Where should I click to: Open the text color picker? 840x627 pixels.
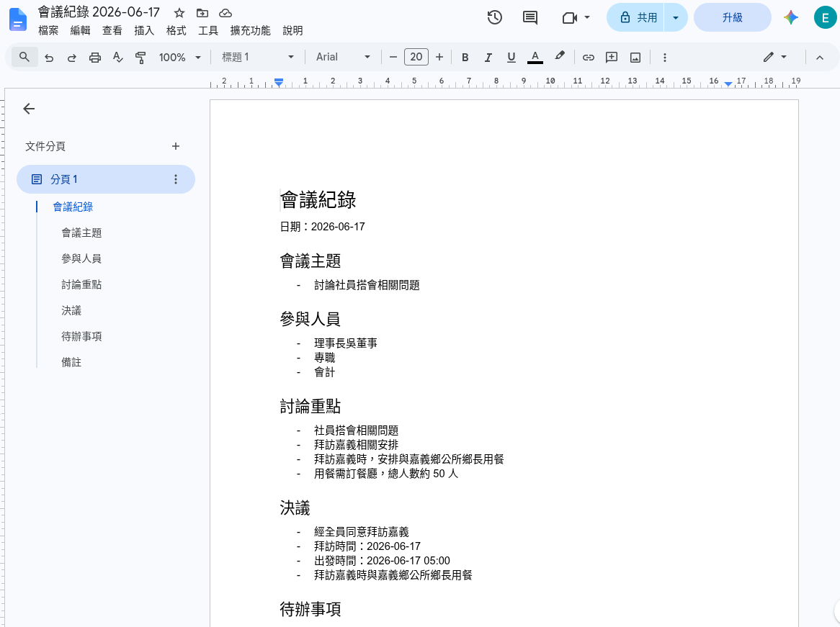click(x=535, y=58)
